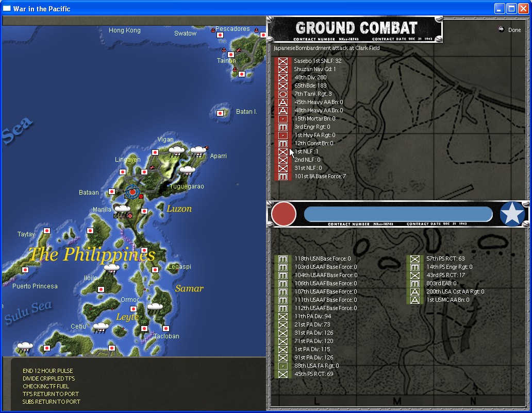This screenshot has width=532, height=413.
Task: Click the Clark Field target marker
Action: click(132, 192)
